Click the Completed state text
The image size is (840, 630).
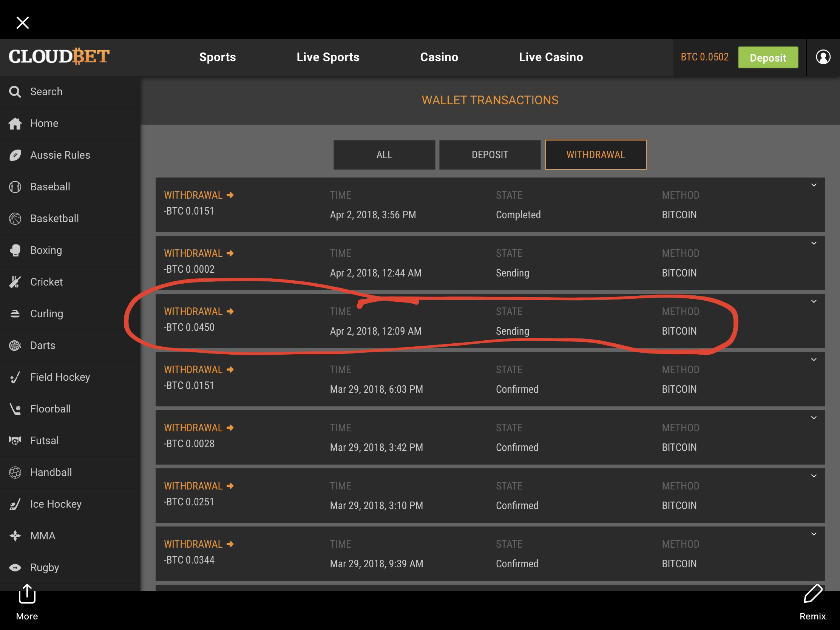pyautogui.click(x=518, y=215)
